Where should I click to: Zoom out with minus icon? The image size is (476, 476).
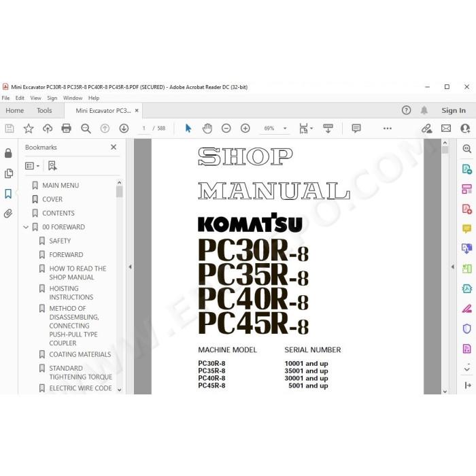click(x=226, y=129)
